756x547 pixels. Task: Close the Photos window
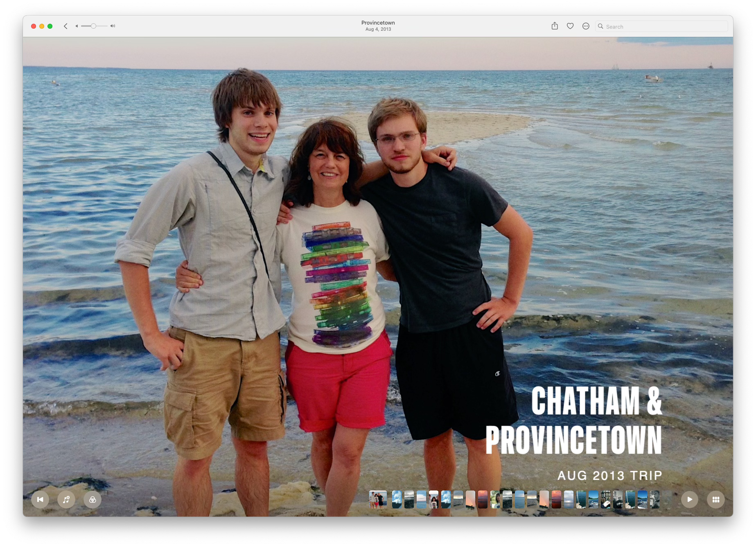(34, 26)
